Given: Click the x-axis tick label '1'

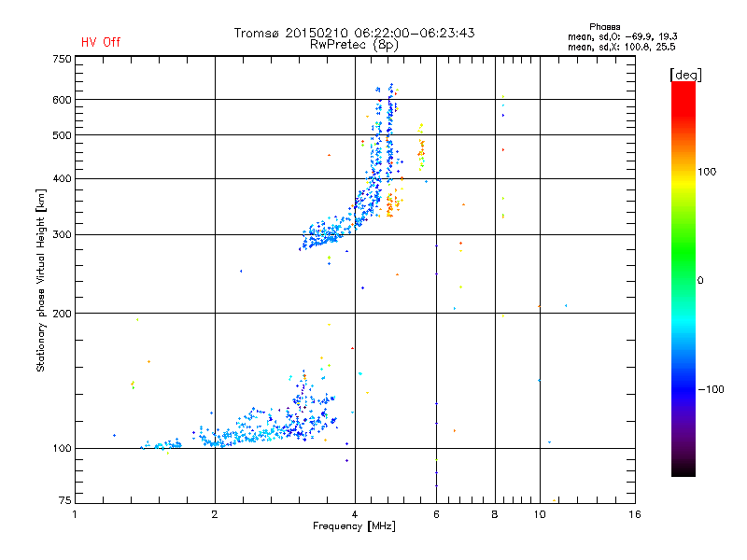Looking at the screenshot, I should pyautogui.click(x=75, y=514).
